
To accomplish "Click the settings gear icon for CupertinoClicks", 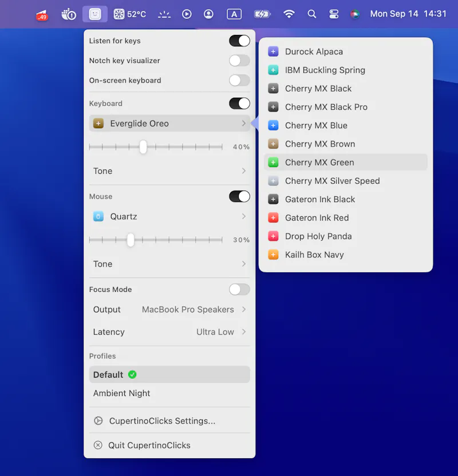I will (x=98, y=421).
